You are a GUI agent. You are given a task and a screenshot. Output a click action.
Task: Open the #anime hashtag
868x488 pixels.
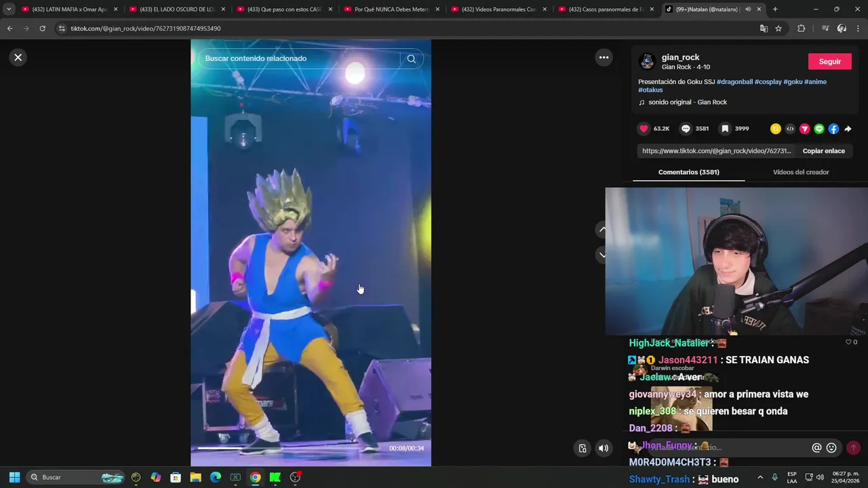tap(815, 82)
